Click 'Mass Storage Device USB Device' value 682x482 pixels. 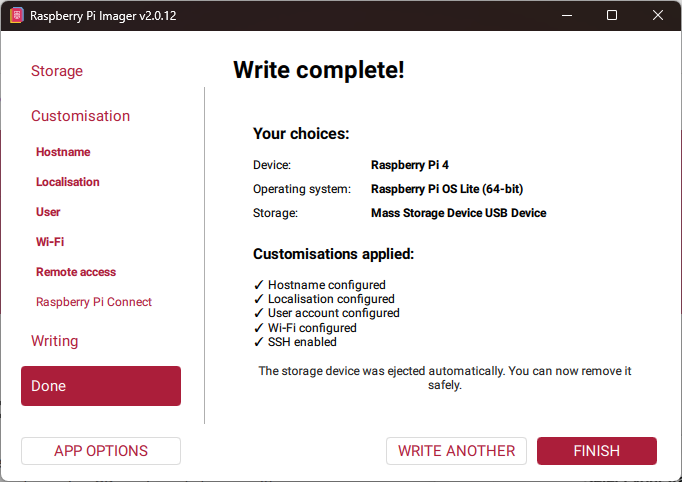(458, 213)
